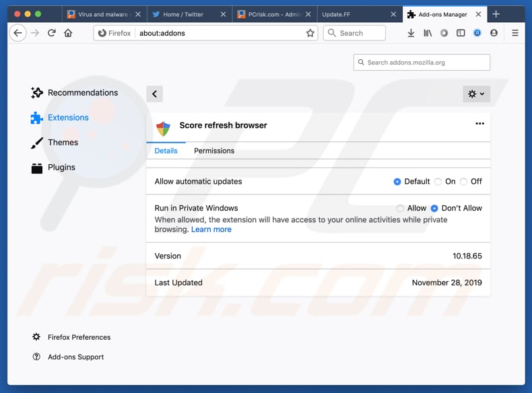
Task: Go to the Plugins section
Action: (x=61, y=167)
